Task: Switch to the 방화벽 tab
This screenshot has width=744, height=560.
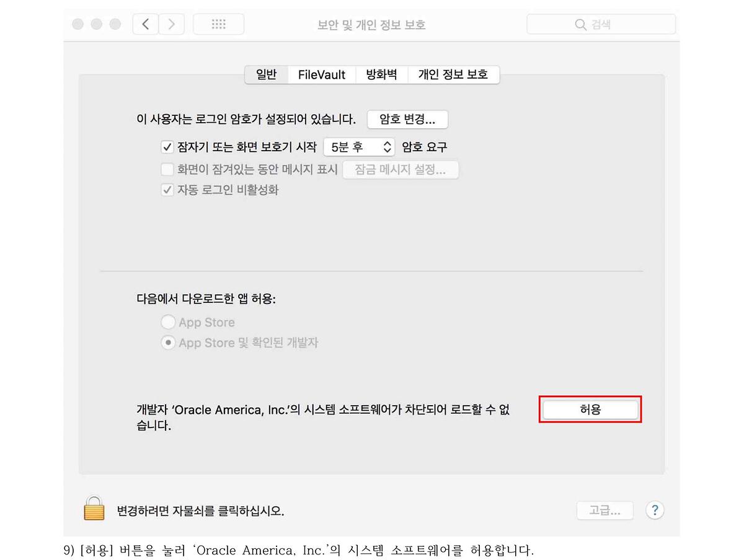Action: (381, 75)
